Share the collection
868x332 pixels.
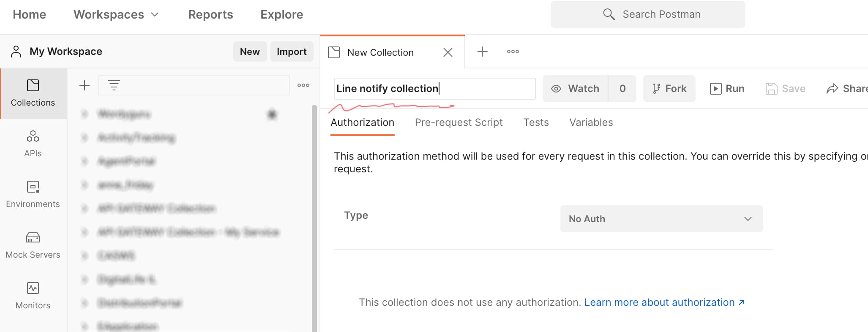coord(847,89)
